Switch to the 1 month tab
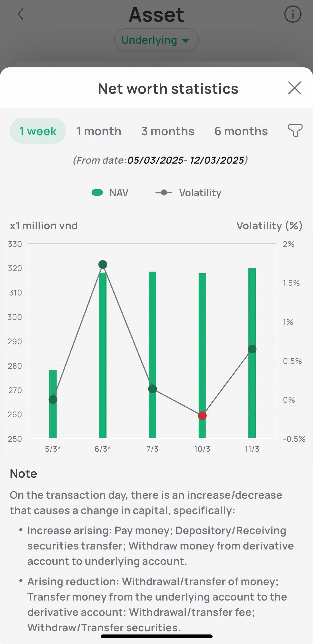Image resolution: width=313 pixels, height=644 pixels. [x=99, y=131]
